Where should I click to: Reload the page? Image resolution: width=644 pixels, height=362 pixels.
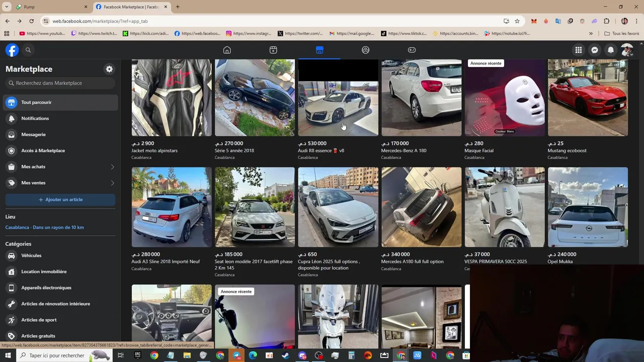(x=31, y=21)
